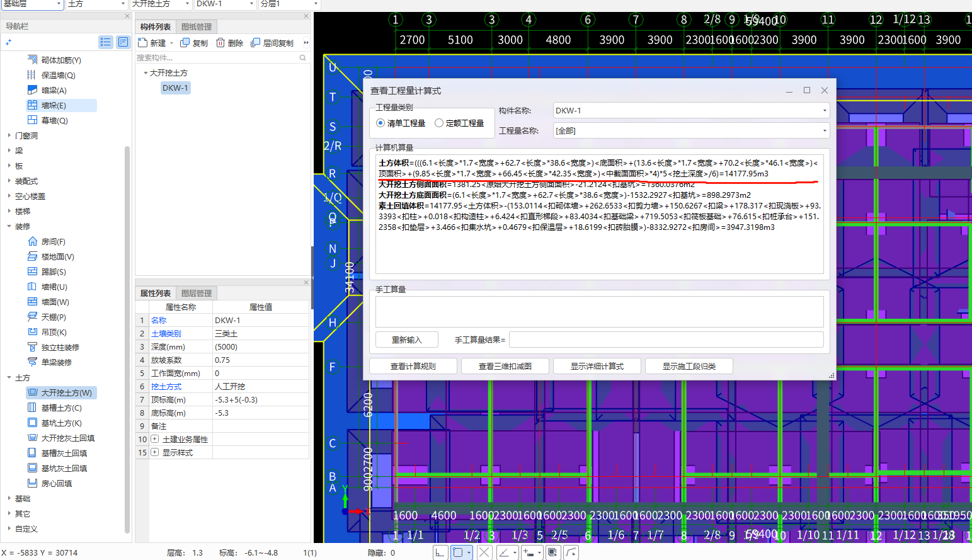Select the 定额工程量 radio button

click(439, 123)
